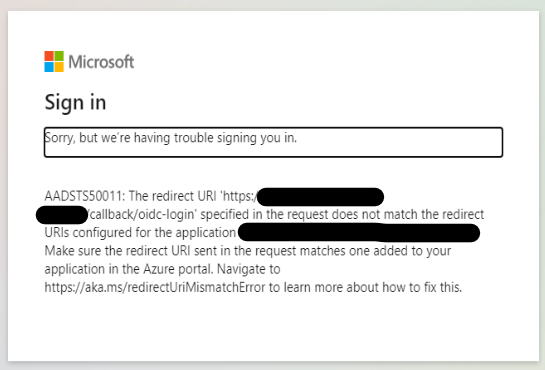This screenshot has height=370, width=545.
Task: Open the aka.ms/redirectUriMismatchError link
Action: tap(155, 288)
